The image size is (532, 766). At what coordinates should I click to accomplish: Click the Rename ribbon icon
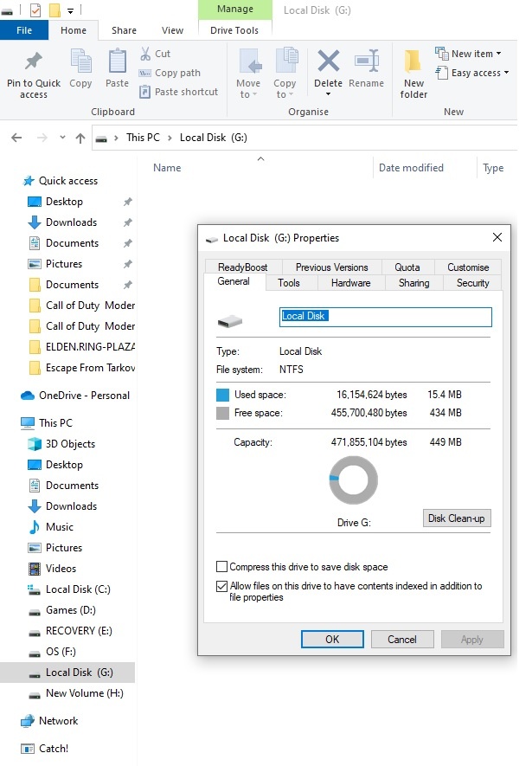click(x=367, y=61)
